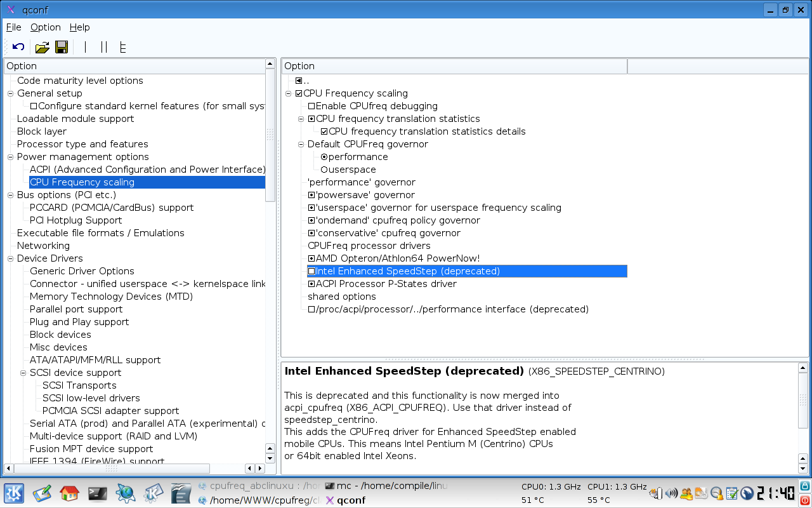This screenshot has height=508, width=812.
Task: Launch the KMail envelope panel icon
Action: point(154,493)
